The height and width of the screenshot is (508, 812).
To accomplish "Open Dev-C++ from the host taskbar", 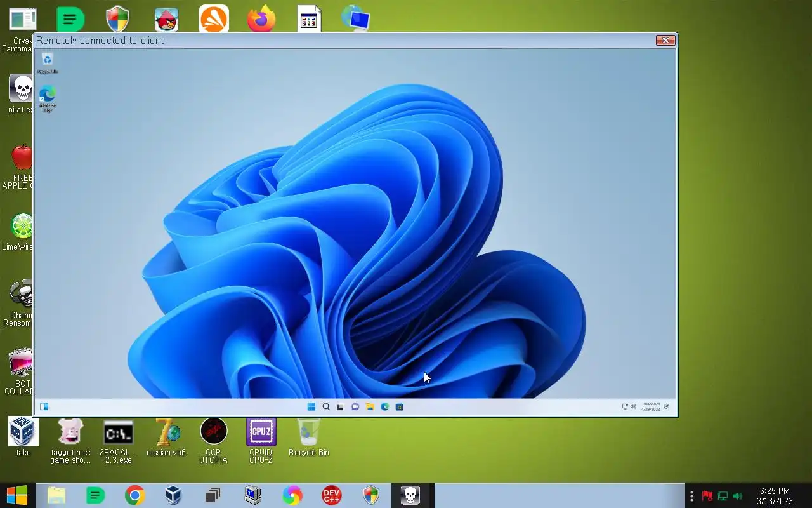I will click(x=332, y=495).
